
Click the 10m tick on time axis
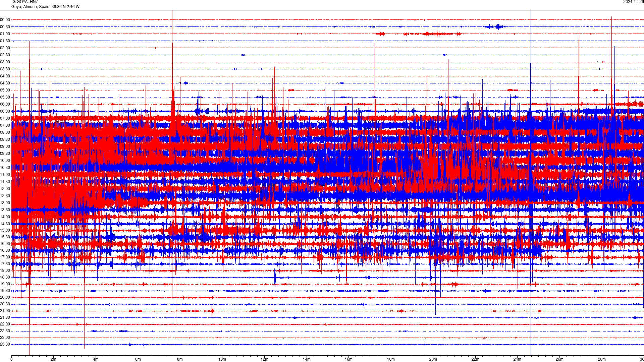(222, 359)
